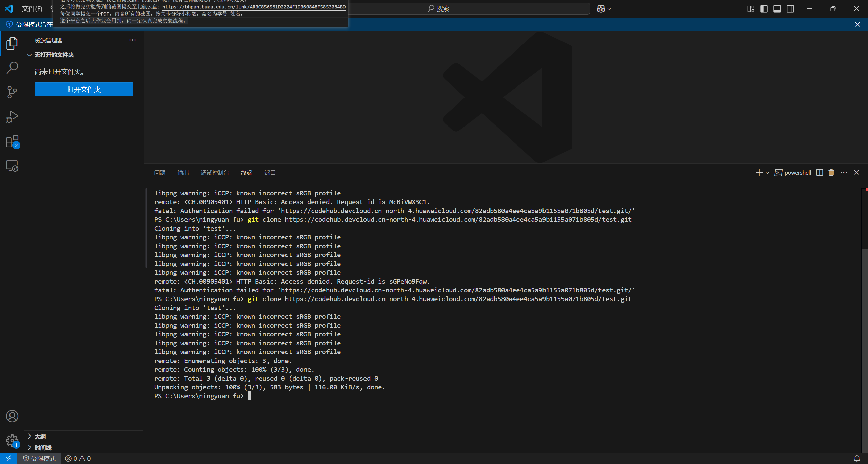Open the Extensions view
The height and width of the screenshot is (464, 868).
12,141
